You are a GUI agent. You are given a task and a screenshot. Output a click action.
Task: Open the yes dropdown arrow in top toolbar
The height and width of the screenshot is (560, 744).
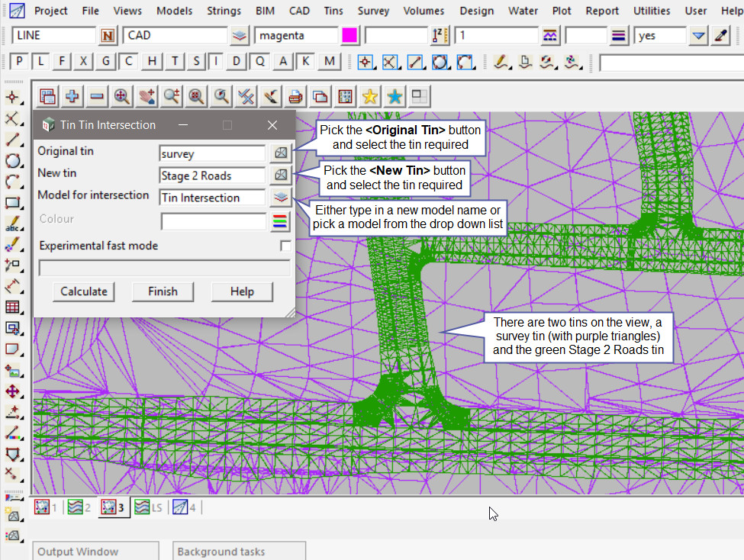[x=699, y=36]
